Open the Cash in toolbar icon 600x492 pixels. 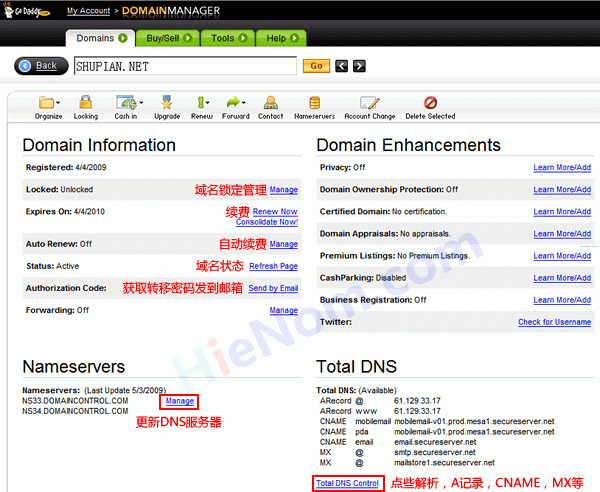[126, 103]
